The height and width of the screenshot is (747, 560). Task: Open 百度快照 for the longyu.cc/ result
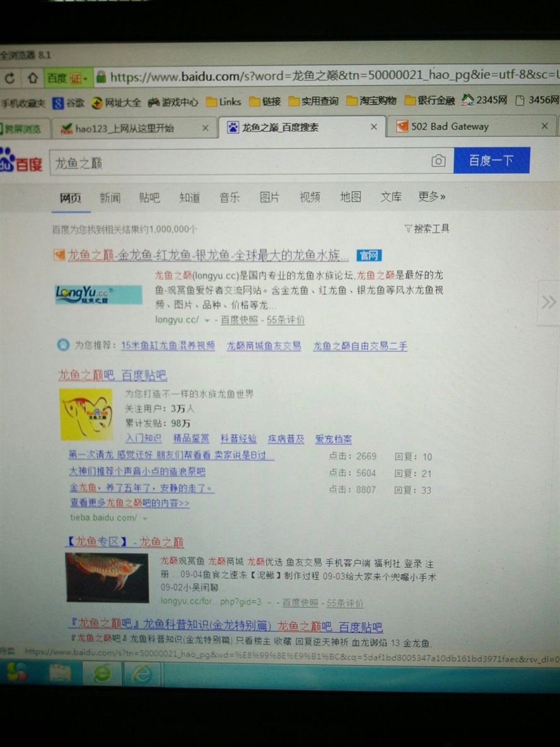239,320
